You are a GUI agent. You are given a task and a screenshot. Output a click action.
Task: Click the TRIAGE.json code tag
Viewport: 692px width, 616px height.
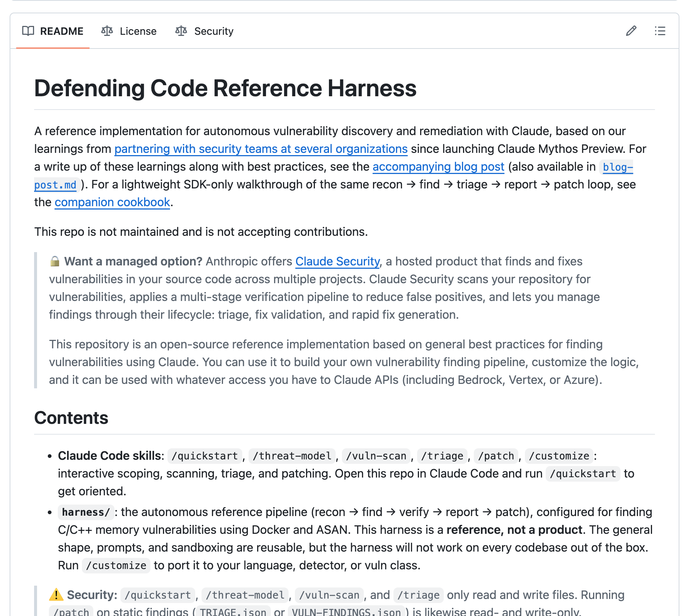click(233, 611)
